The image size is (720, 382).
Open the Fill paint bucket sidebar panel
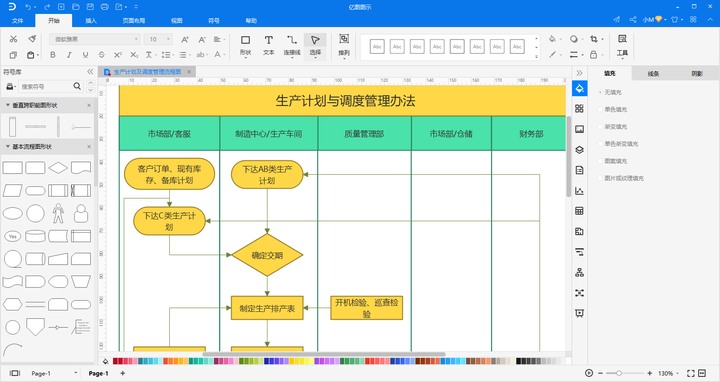click(579, 88)
